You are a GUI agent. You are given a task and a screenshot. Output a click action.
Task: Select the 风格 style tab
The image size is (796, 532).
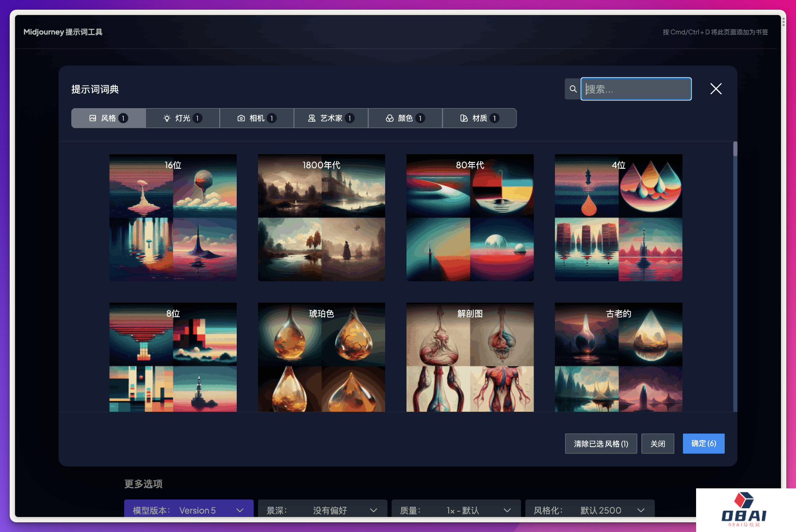(109, 118)
